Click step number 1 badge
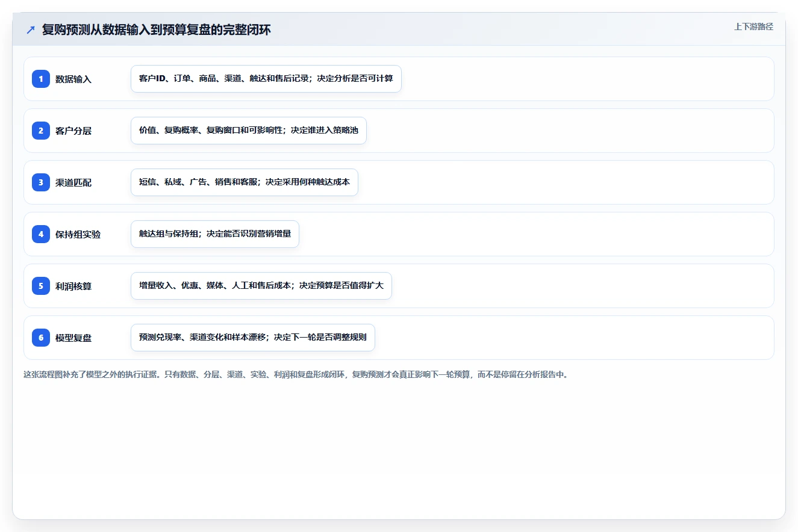 tap(41, 79)
